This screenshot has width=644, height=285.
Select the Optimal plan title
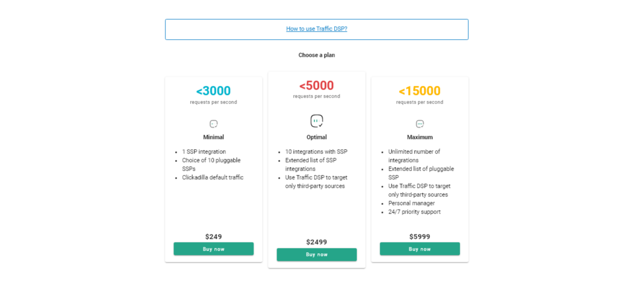point(316,137)
